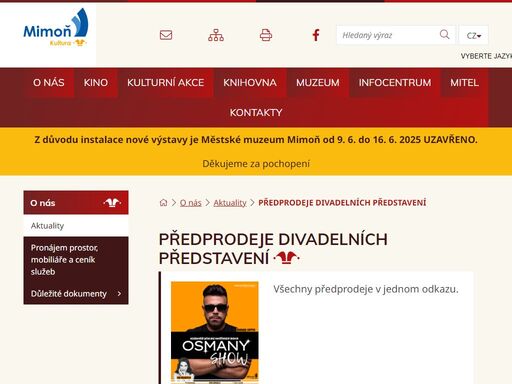Expand the Důležité dokumenty chevron arrow
This screenshot has height=384, width=512.
pos(119,294)
